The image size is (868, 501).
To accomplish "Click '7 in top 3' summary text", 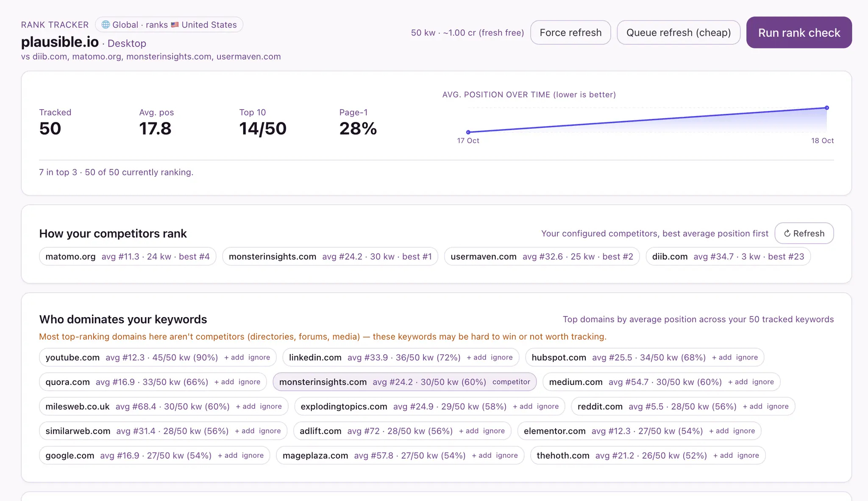I will 58,172.
